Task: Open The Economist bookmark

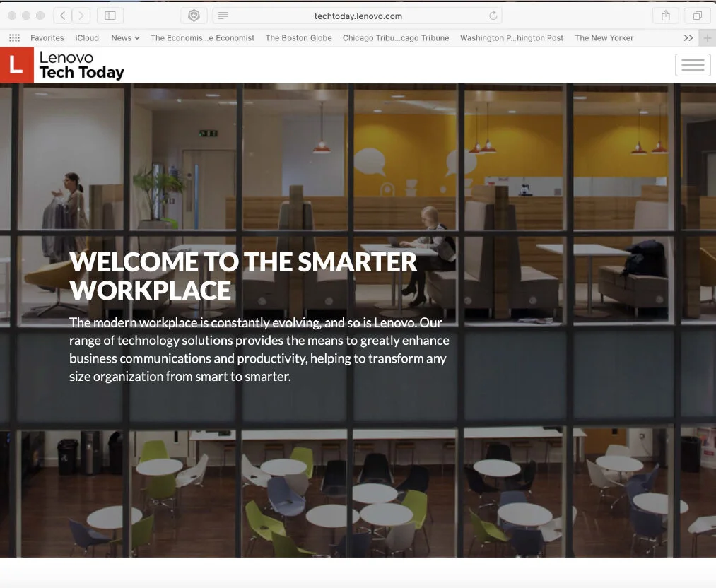Action: (202, 38)
